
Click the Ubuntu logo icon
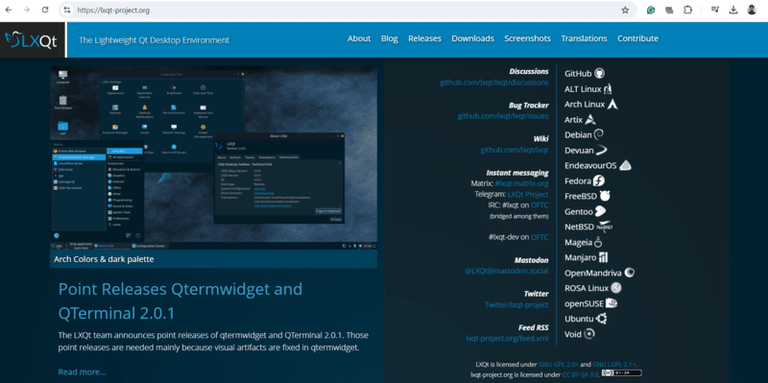tap(601, 319)
